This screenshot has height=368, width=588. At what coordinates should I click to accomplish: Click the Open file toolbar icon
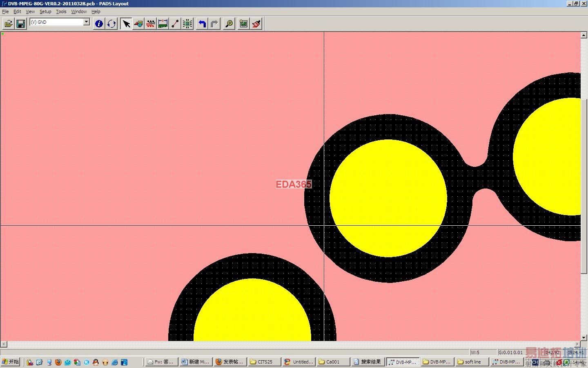point(9,24)
